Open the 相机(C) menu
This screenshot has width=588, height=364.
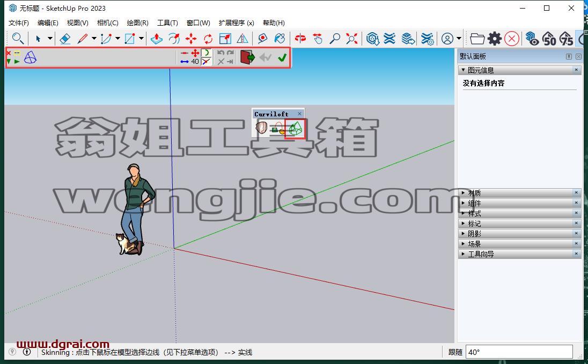click(x=108, y=23)
